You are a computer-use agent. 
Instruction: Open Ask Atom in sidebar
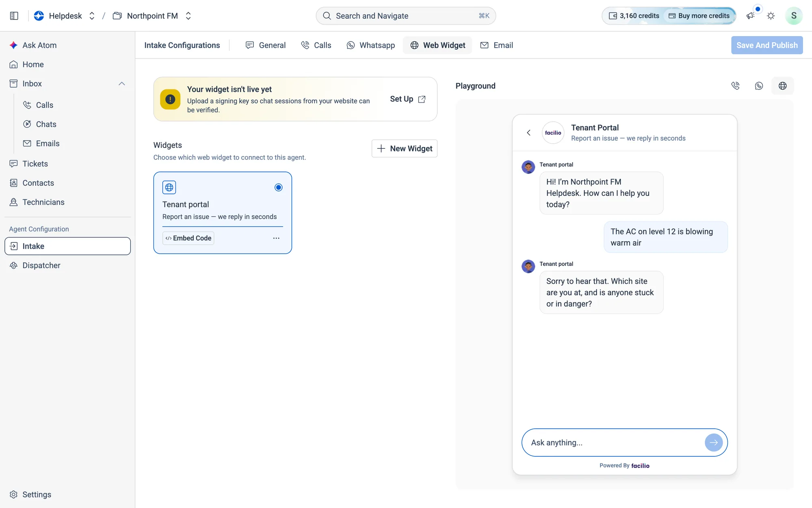pos(67,45)
